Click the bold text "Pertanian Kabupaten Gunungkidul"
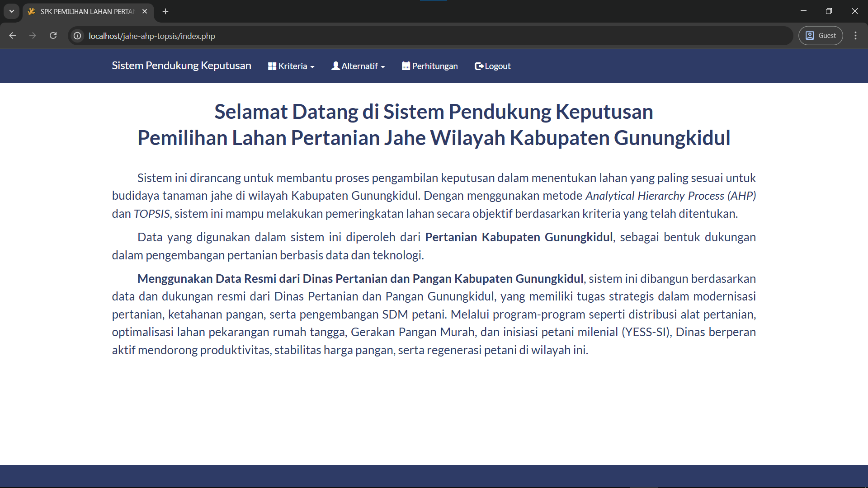The width and height of the screenshot is (868, 488). pos(519,237)
